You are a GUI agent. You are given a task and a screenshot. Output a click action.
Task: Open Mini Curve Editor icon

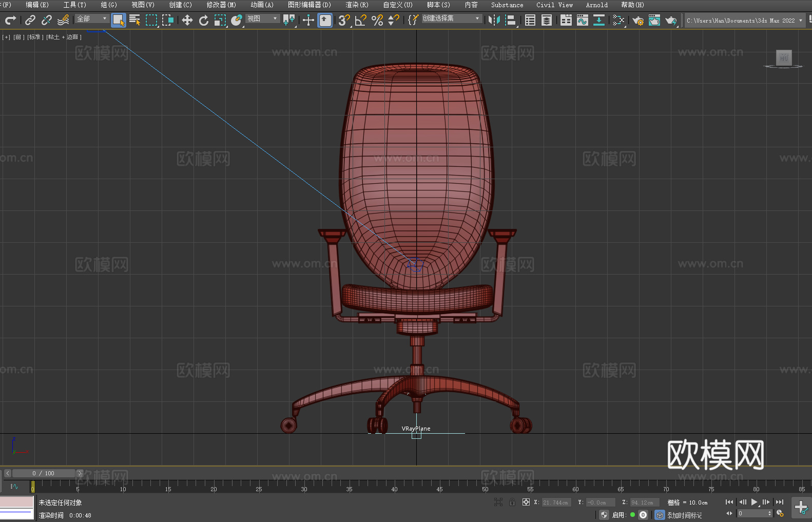tap(14, 486)
